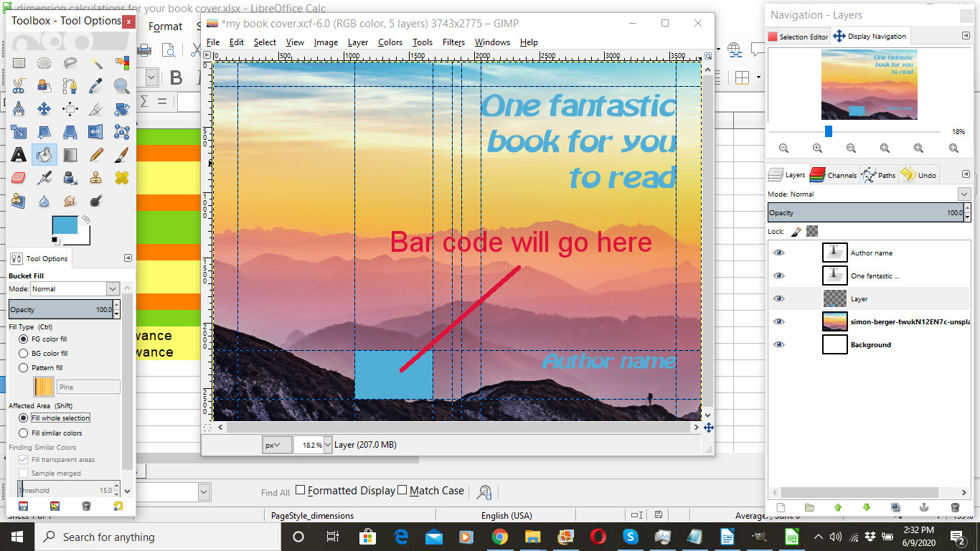Choose Fill similar colors radio button
This screenshot has height=551, width=980.
point(24,433)
